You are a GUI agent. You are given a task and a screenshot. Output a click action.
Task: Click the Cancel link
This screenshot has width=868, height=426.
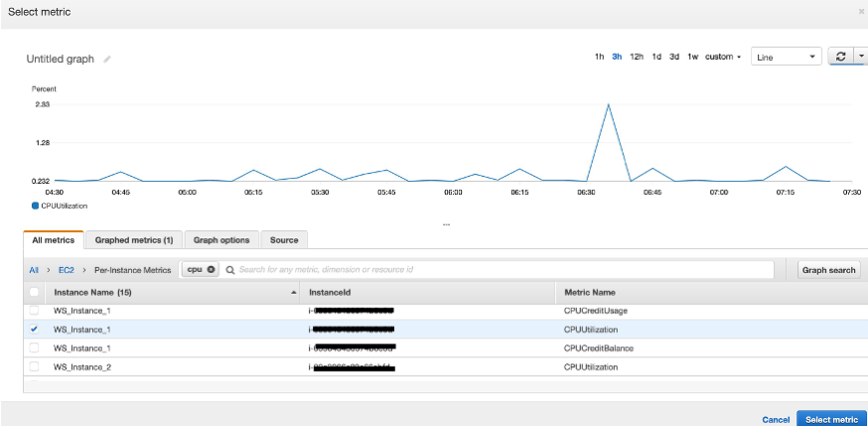click(x=776, y=420)
